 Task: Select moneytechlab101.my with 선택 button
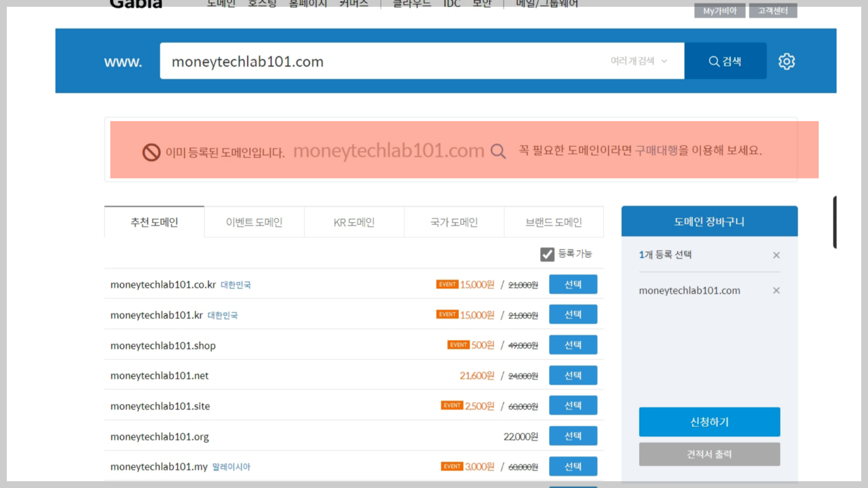573,466
